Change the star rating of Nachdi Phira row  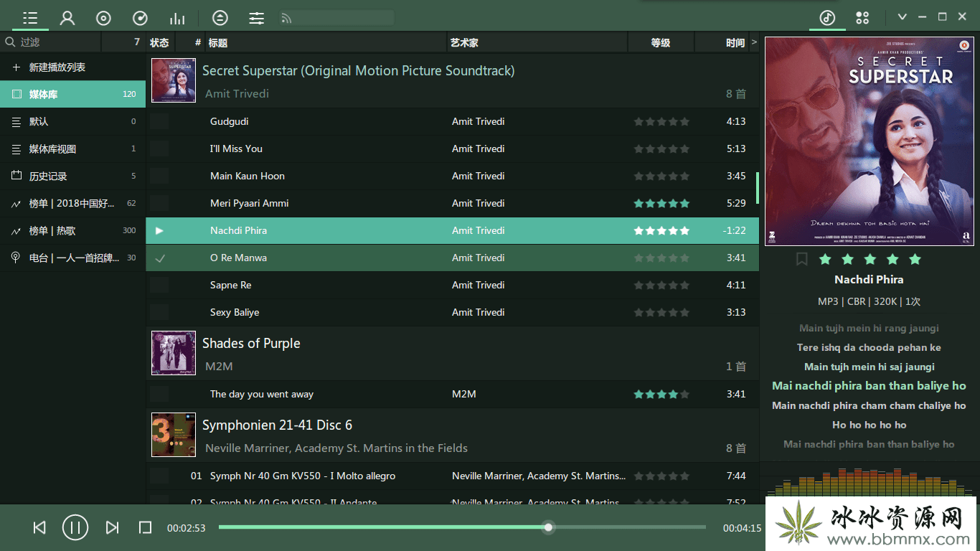point(661,231)
